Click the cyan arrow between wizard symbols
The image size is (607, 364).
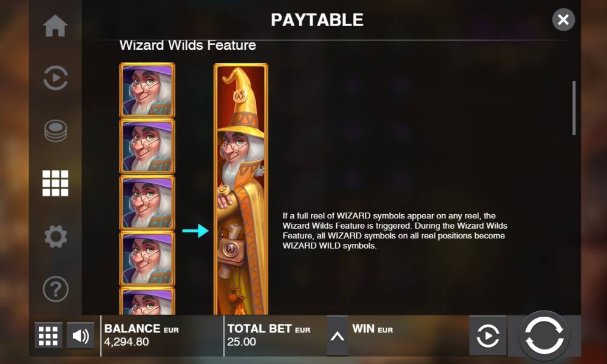(x=195, y=231)
